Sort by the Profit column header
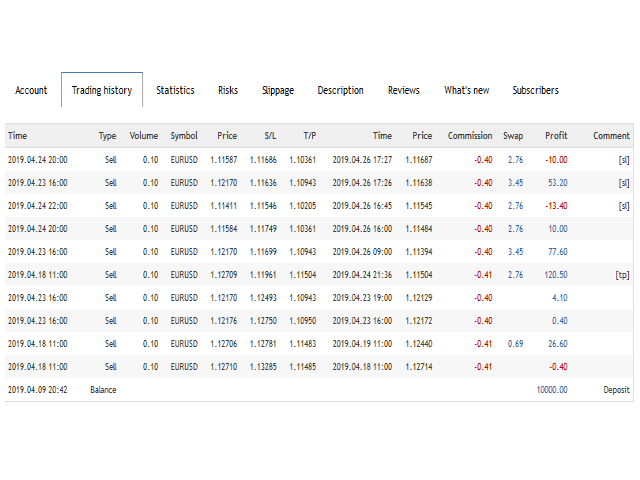The image size is (640, 480). click(x=556, y=136)
